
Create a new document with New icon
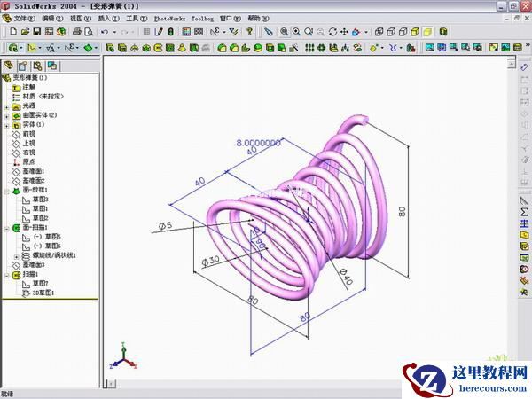(x=13, y=32)
